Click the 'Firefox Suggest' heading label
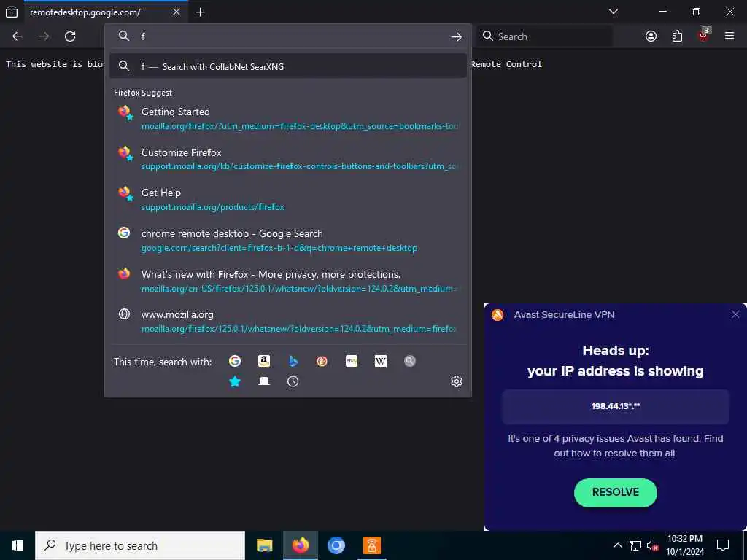 [x=143, y=93]
